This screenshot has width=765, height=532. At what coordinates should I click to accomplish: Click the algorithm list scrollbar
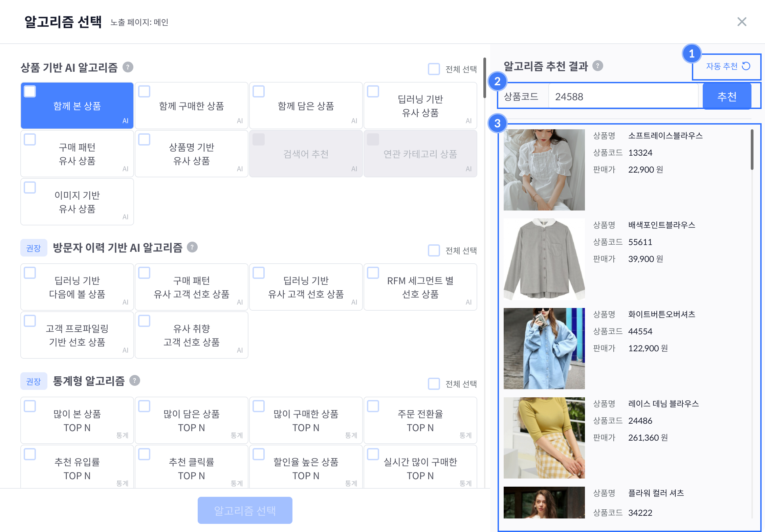click(x=485, y=78)
